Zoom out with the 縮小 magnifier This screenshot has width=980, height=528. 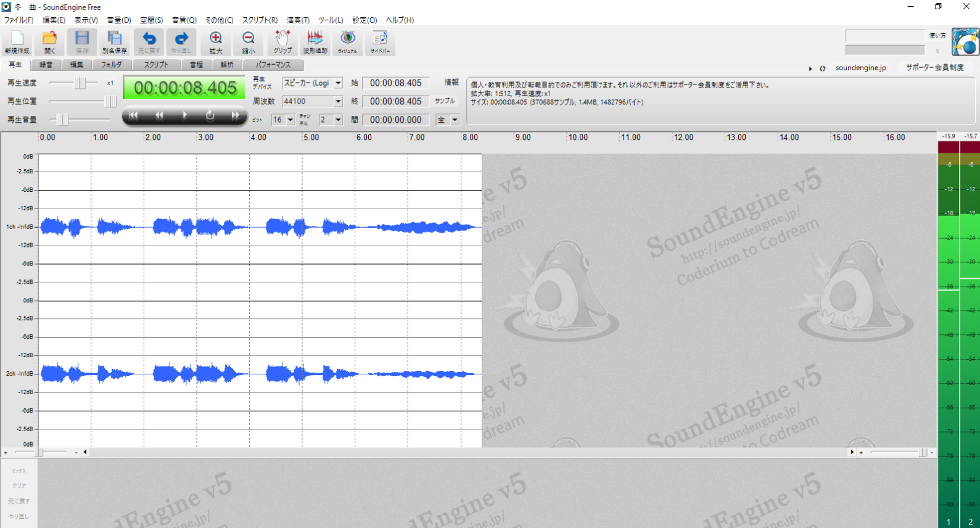[249, 42]
